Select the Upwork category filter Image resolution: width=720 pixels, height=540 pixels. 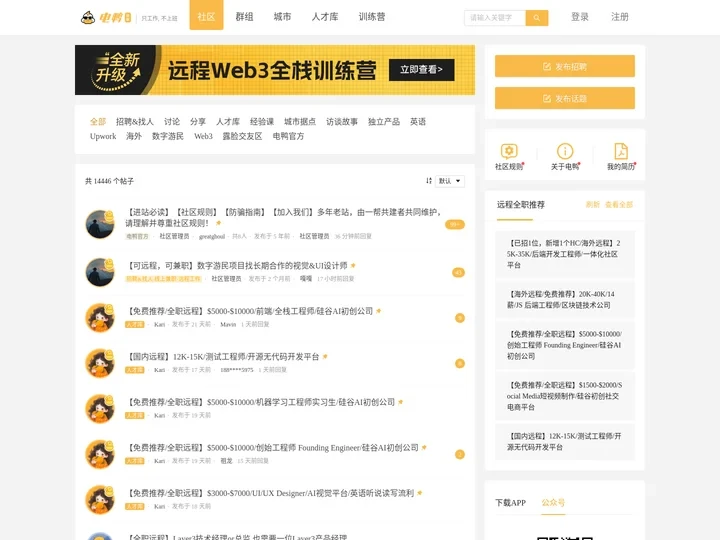click(103, 136)
